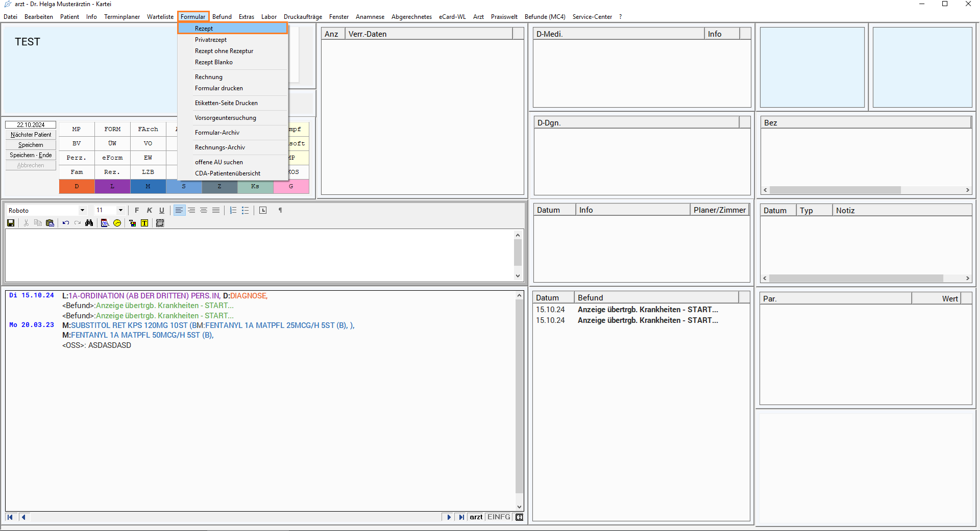Click the yellow T highlight icon

pyautogui.click(x=144, y=223)
